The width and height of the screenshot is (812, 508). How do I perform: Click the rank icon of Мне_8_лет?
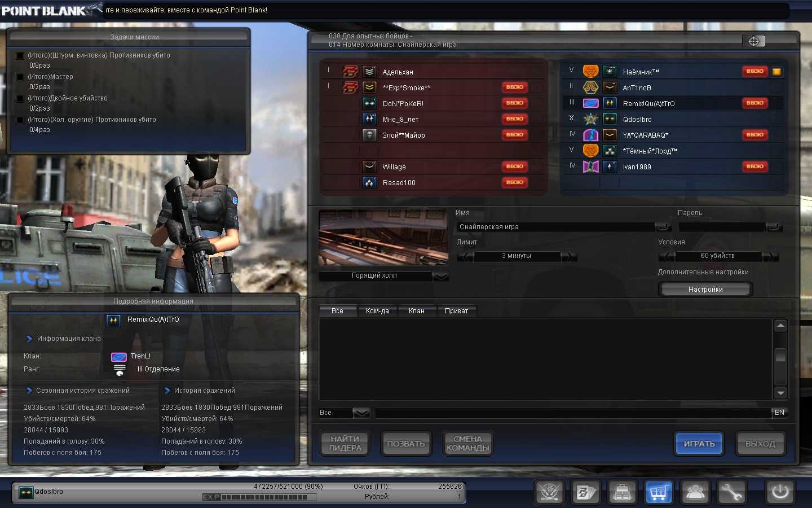coord(369,119)
